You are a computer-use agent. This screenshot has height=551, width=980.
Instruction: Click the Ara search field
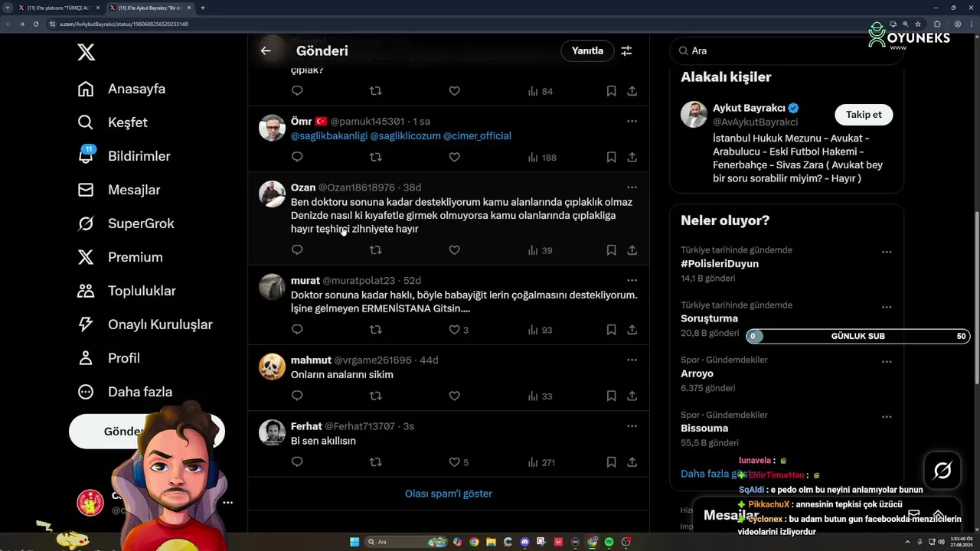click(786, 51)
